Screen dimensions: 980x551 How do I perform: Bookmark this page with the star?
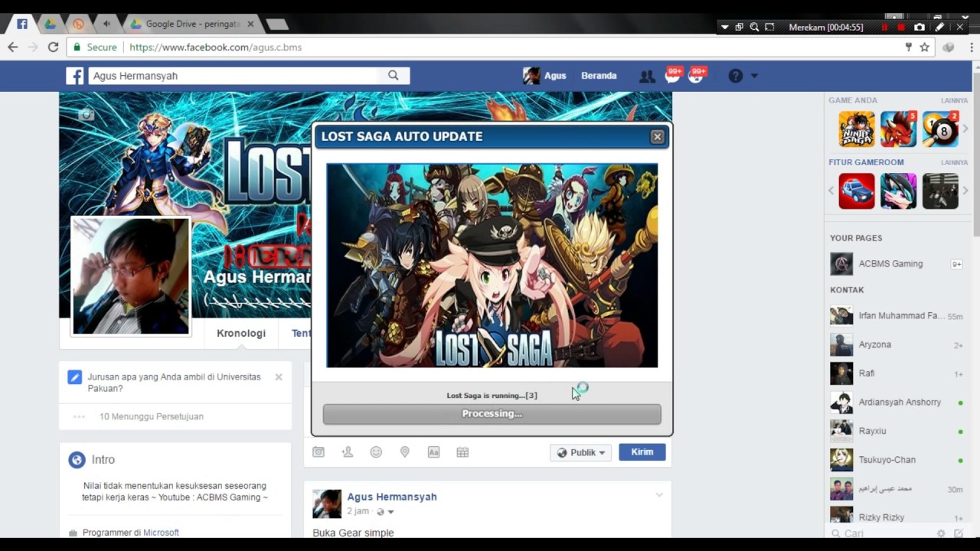coord(924,47)
